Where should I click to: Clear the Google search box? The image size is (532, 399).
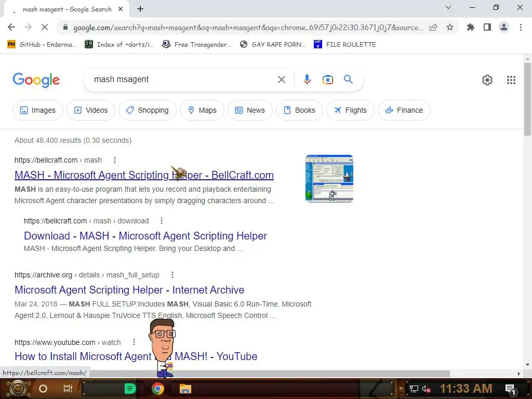[x=281, y=79]
